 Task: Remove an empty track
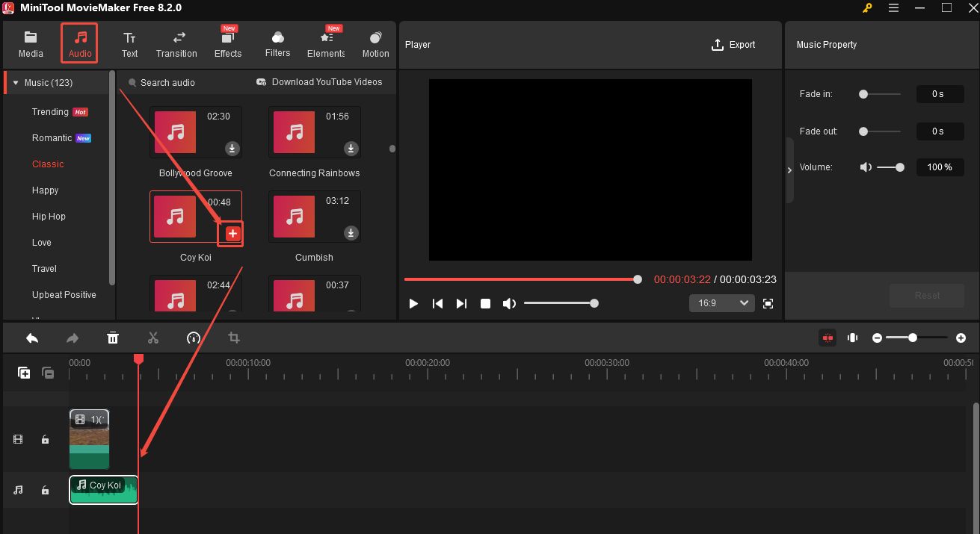point(48,373)
